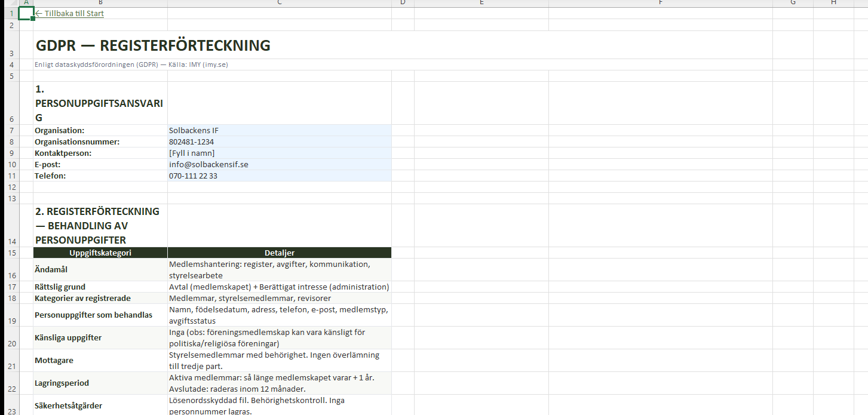Select column H header
This screenshot has height=415, width=868.
[833, 3]
